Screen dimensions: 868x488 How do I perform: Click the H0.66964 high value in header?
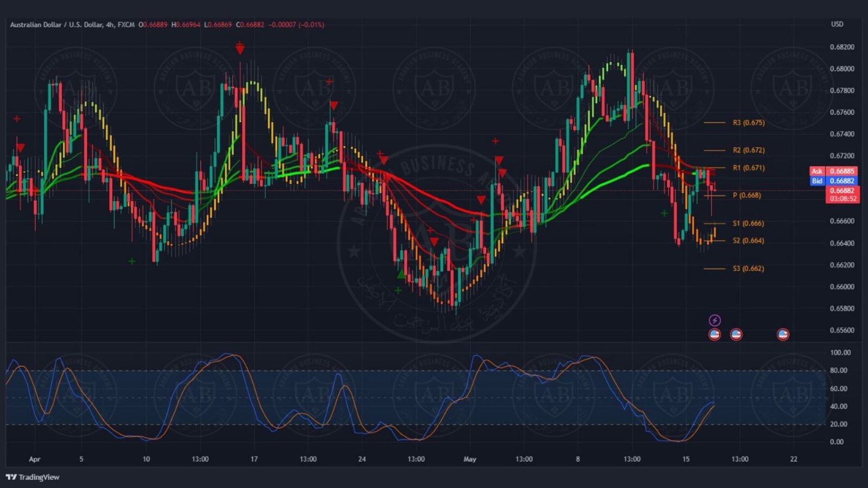186,25
